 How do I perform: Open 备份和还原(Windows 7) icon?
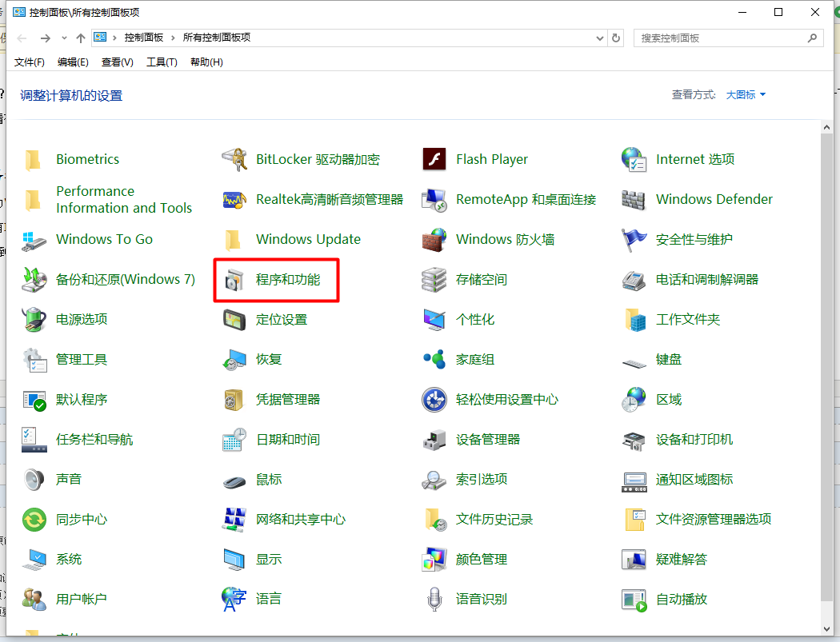tap(34, 280)
